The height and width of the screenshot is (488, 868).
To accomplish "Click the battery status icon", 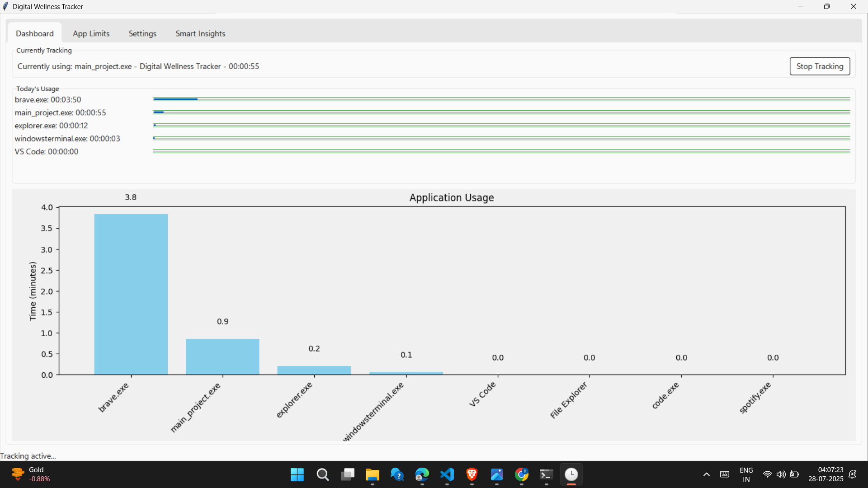I will [x=795, y=474].
